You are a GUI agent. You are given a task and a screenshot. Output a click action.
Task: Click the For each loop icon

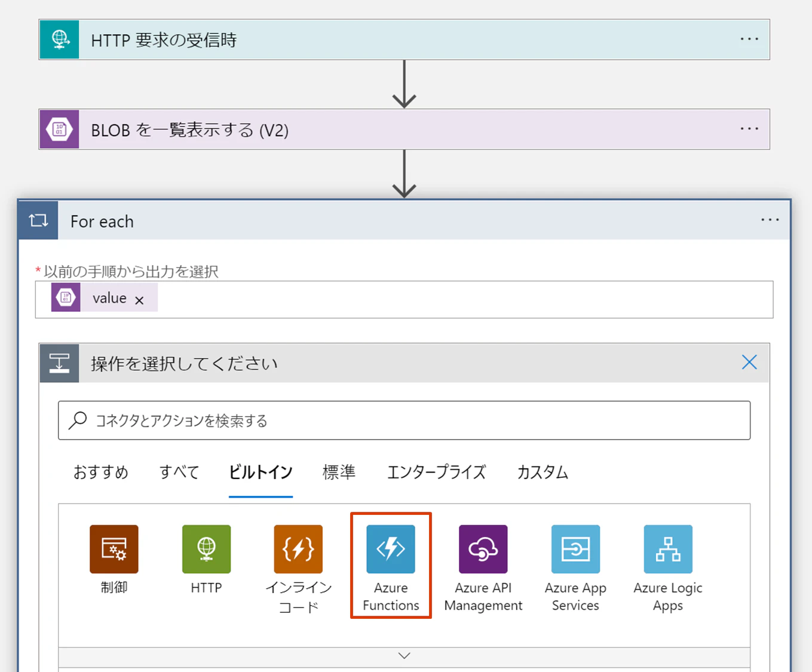coord(38,220)
